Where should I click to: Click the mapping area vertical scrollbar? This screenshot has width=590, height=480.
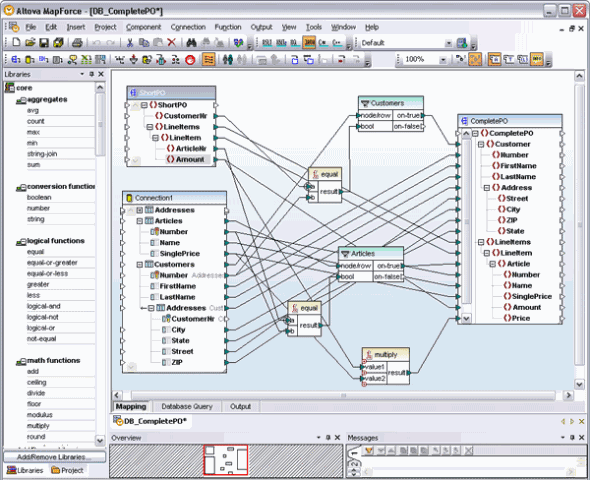click(x=579, y=224)
